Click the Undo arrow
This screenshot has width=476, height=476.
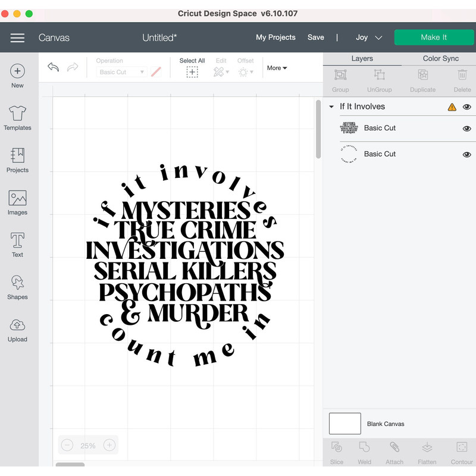coord(53,67)
